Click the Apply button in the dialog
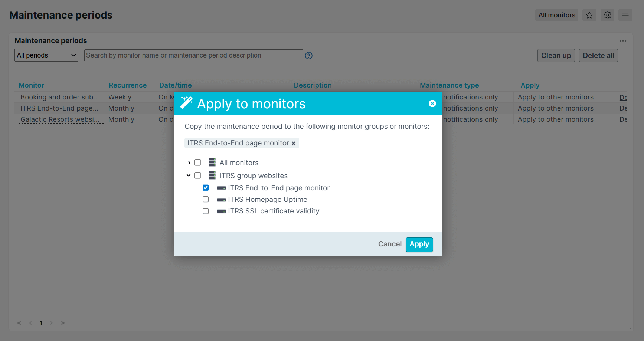 coord(419,244)
